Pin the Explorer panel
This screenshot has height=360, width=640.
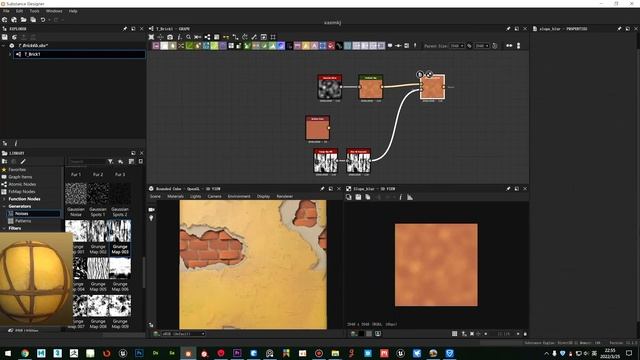(x=125, y=29)
